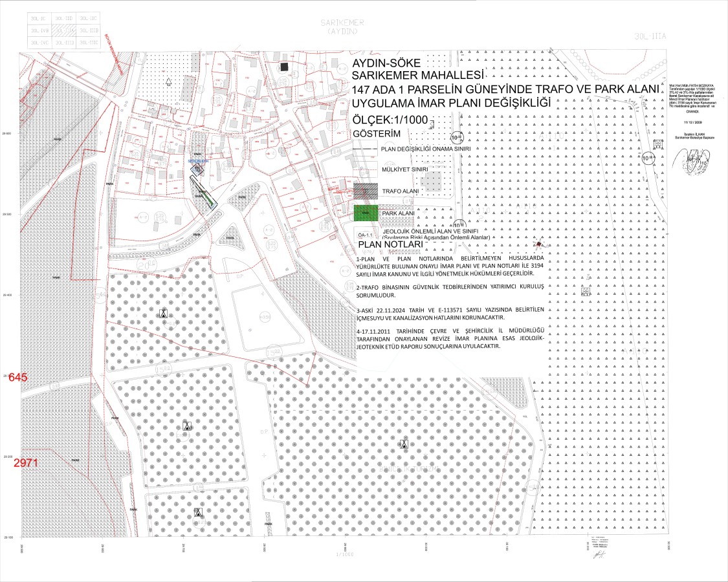Click the solid black building square at top
This screenshot has height=582, width=728.
tap(285, 67)
